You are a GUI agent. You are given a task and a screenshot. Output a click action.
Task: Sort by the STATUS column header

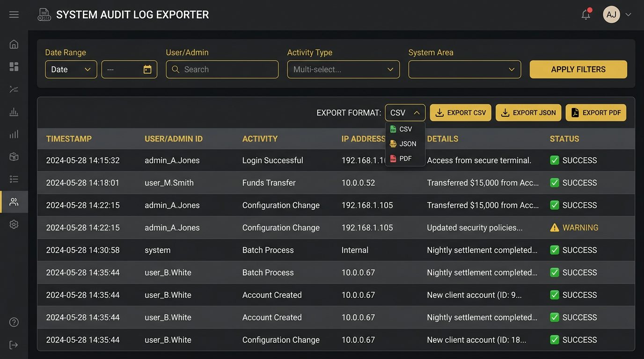(564, 139)
